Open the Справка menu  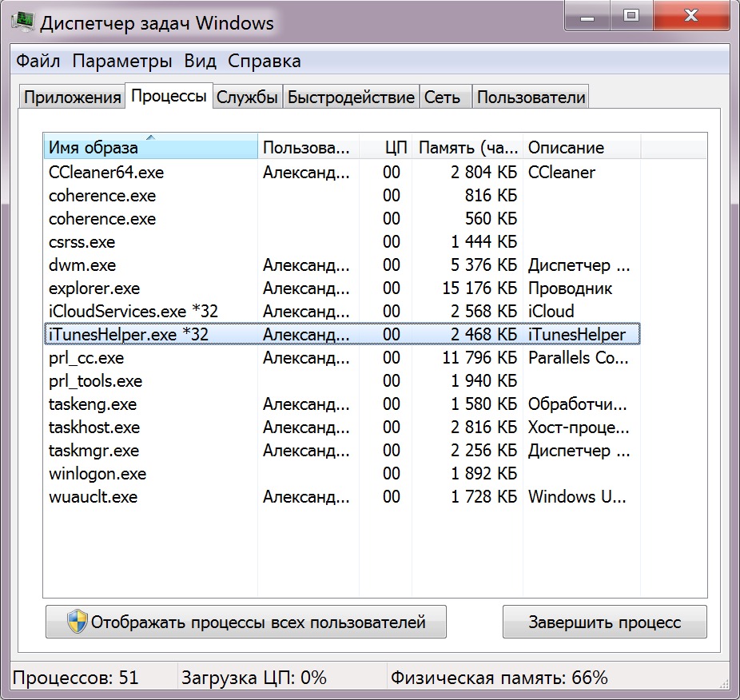265,62
